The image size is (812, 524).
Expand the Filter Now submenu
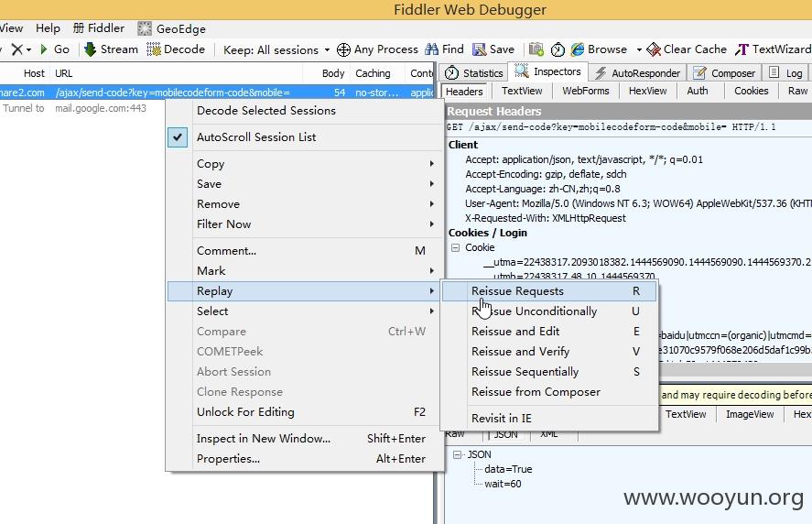[x=306, y=224]
